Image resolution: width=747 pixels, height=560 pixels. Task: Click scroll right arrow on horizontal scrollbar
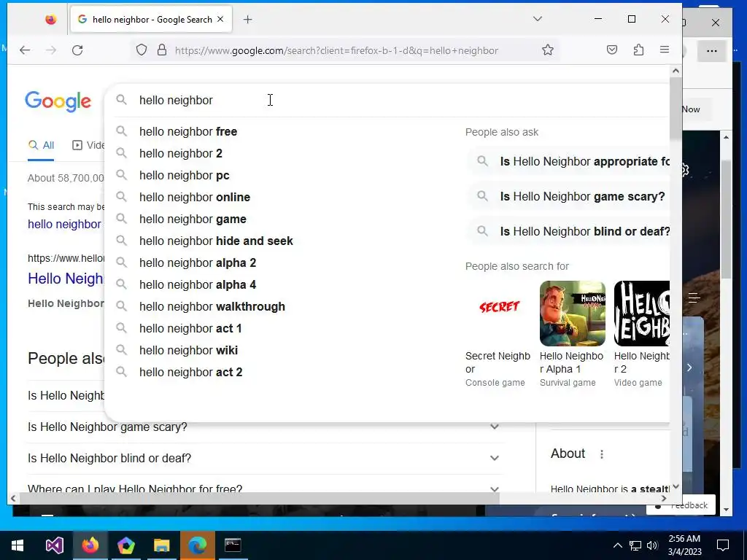pyautogui.click(x=664, y=499)
